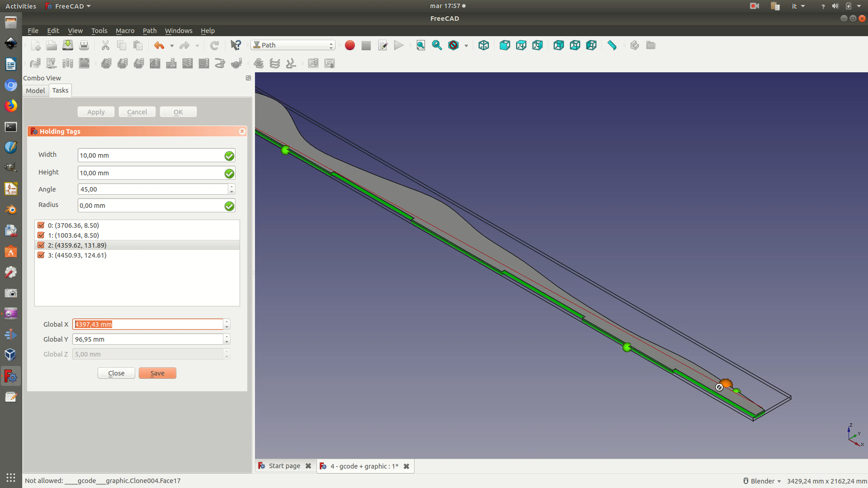Switch to top view icon

tap(521, 45)
